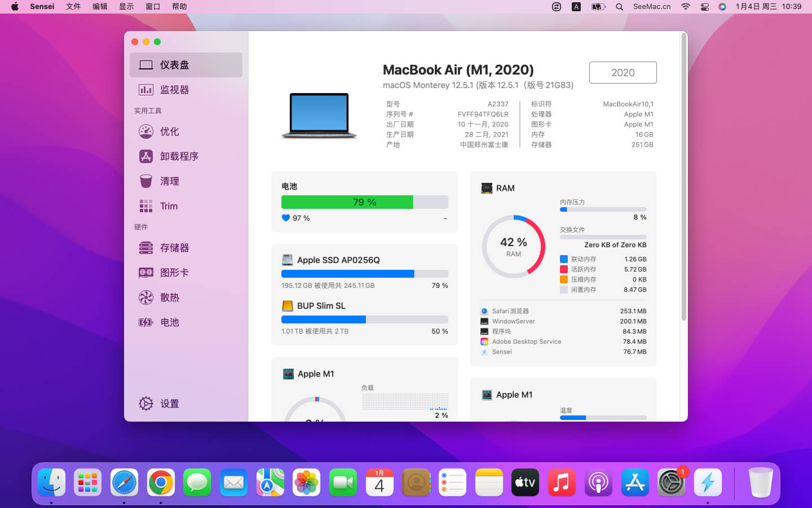Click the battery health blue heart icon
The width and height of the screenshot is (812, 508).
pyautogui.click(x=285, y=218)
